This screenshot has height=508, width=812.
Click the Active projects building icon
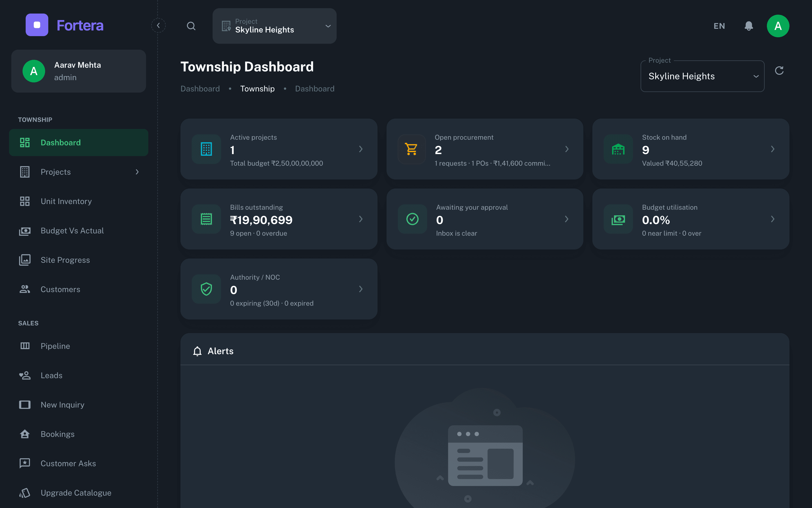coord(206,149)
